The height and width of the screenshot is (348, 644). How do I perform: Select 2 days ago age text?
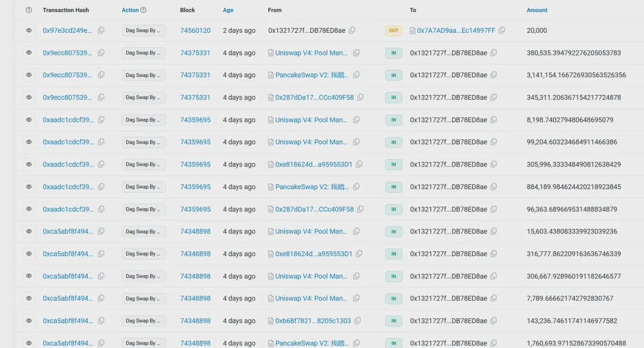click(239, 30)
